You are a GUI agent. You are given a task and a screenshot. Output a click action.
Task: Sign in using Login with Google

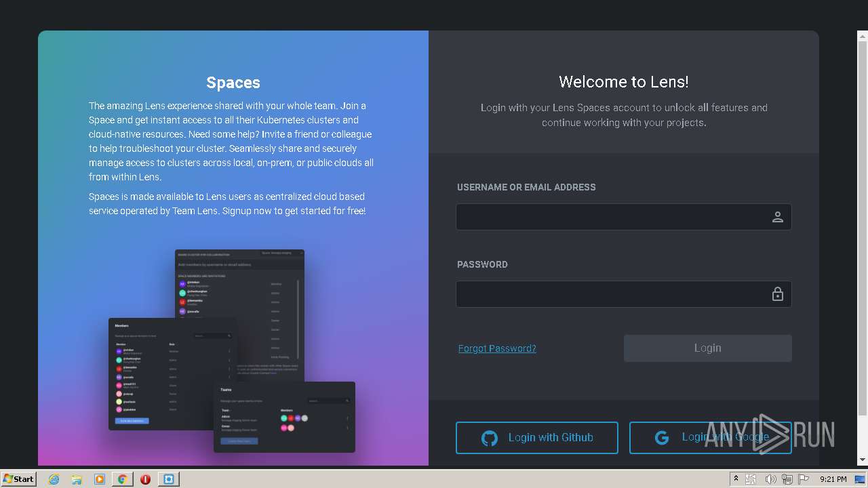710,438
